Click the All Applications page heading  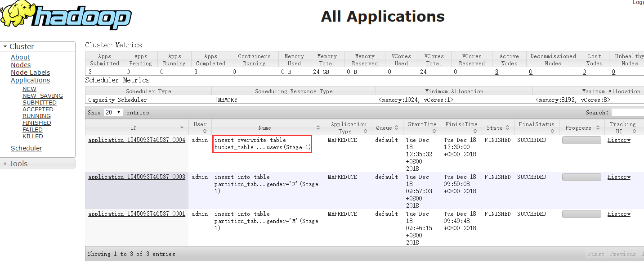click(x=383, y=17)
